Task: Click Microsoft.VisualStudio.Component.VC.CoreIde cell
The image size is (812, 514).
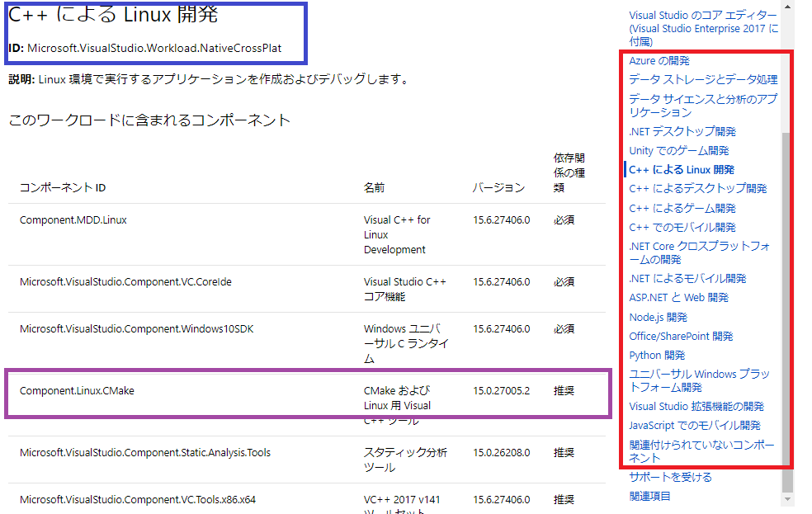Action: click(125, 282)
